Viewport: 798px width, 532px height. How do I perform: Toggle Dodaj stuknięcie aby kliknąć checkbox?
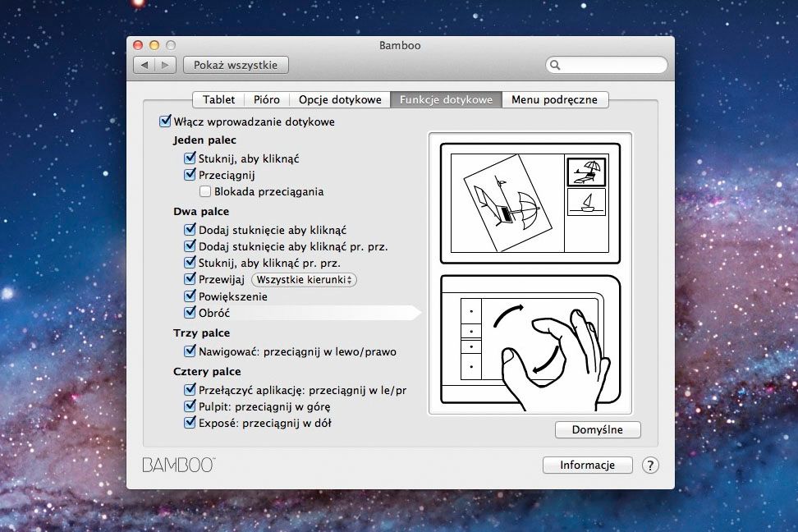point(190,229)
